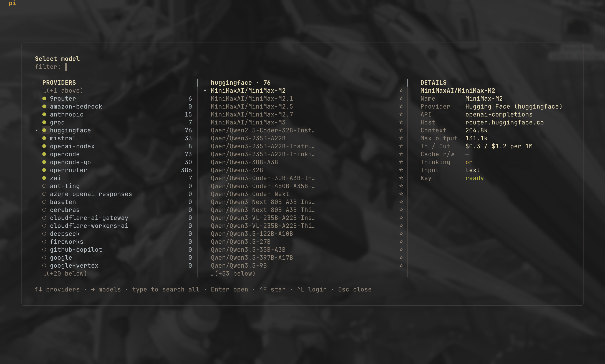605x364 pixels.
Task: Click the empty status circle beside cerebras
Action: tap(44, 210)
